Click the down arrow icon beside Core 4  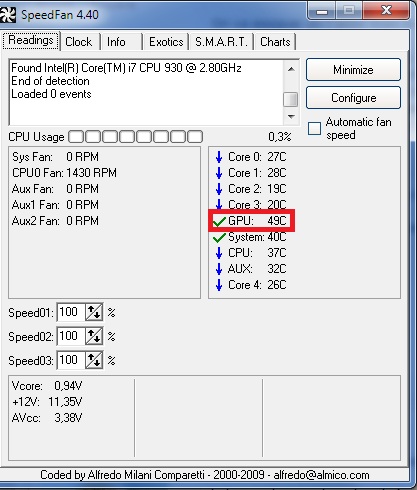pos(219,285)
